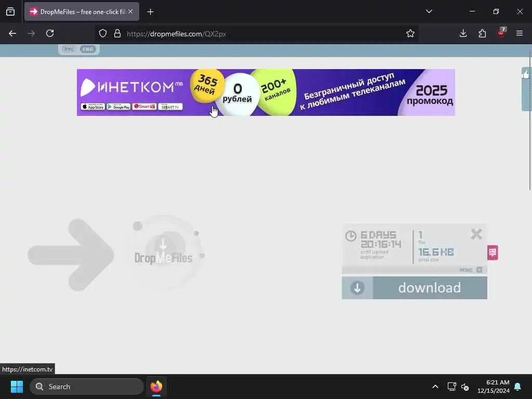Click the Firefox taskbar icon

pos(156,387)
